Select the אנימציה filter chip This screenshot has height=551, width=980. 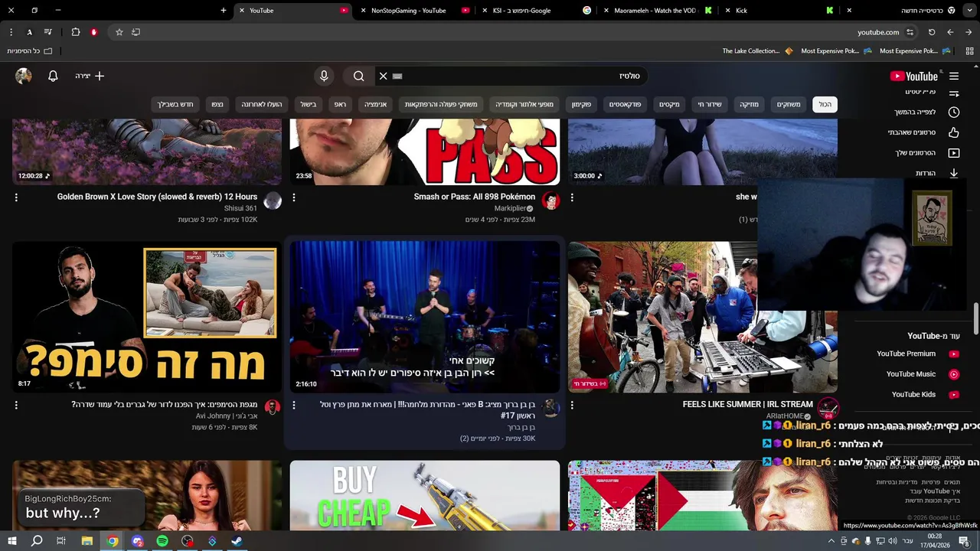[375, 104]
